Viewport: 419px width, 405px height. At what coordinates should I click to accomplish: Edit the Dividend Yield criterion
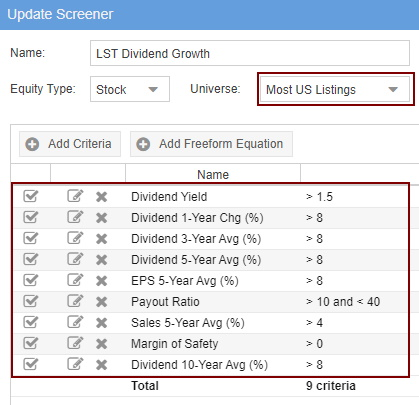[x=75, y=196]
